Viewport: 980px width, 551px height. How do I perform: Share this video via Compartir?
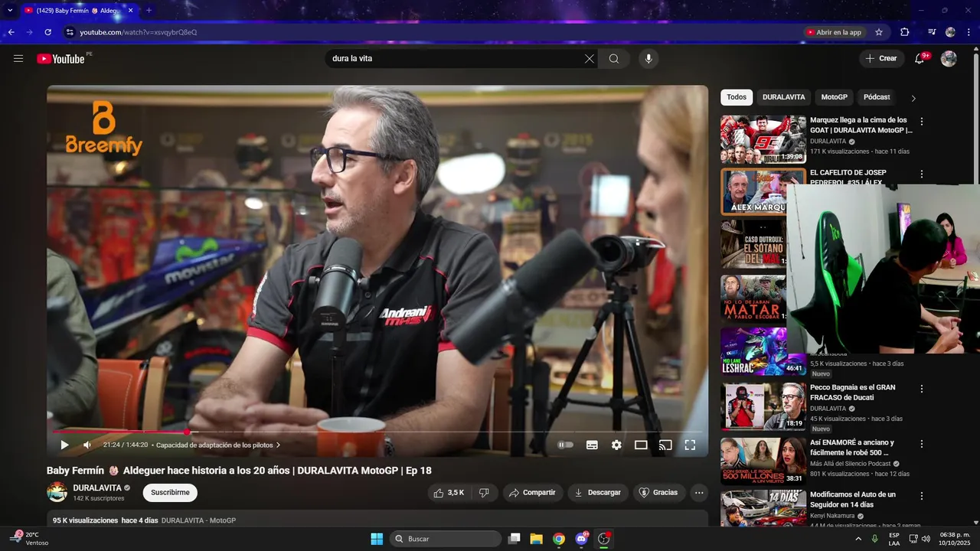click(533, 493)
